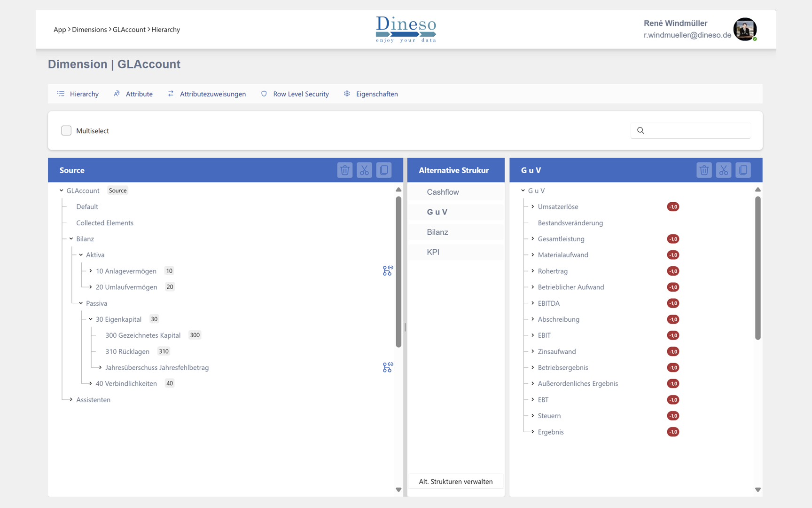
Task: Toggle the -1.0 badge next to Umsatzerlöse
Action: [672, 207]
